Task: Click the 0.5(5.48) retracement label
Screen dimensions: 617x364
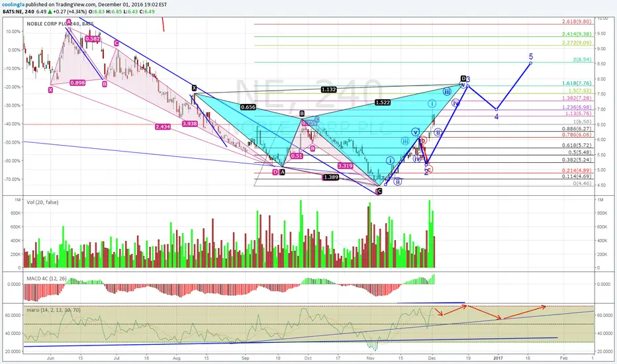Action: [x=579, y=152]
